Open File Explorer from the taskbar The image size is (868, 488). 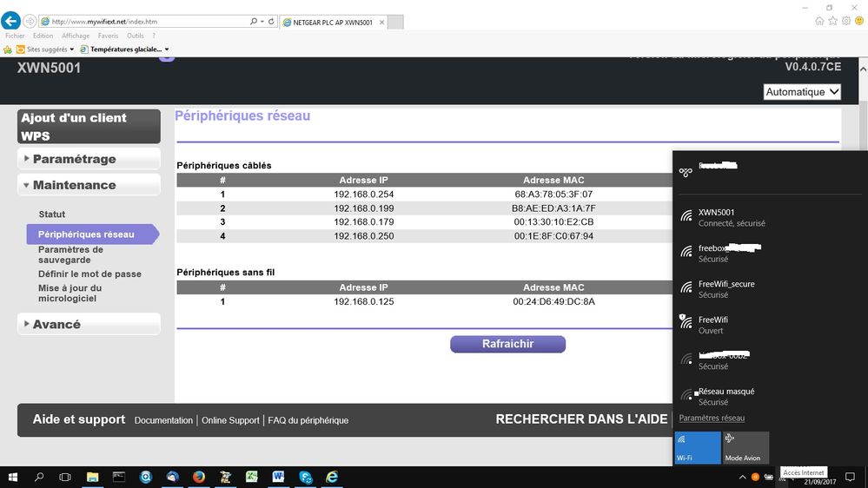(92, 477)
